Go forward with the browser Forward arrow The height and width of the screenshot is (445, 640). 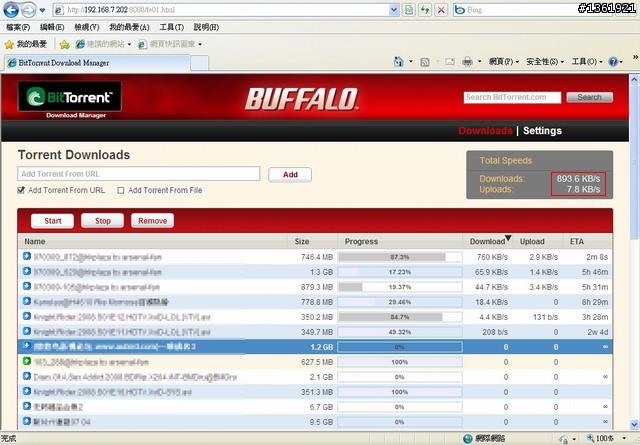coord(28,10)
